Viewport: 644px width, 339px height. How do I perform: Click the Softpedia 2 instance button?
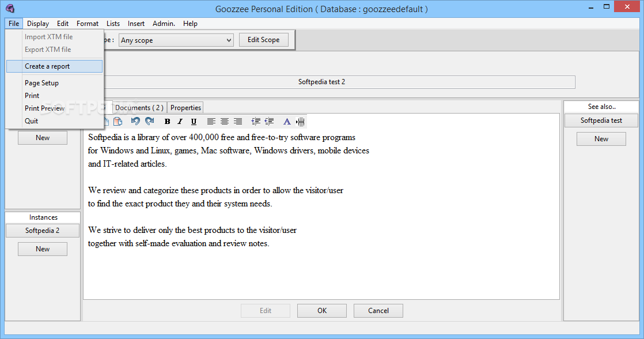(42, 231)
